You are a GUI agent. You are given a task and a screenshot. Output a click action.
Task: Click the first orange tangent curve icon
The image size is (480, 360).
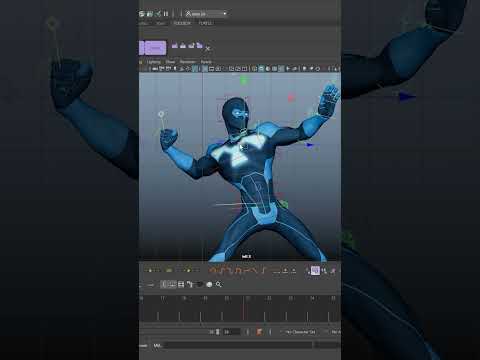click(x=213, y=270)
